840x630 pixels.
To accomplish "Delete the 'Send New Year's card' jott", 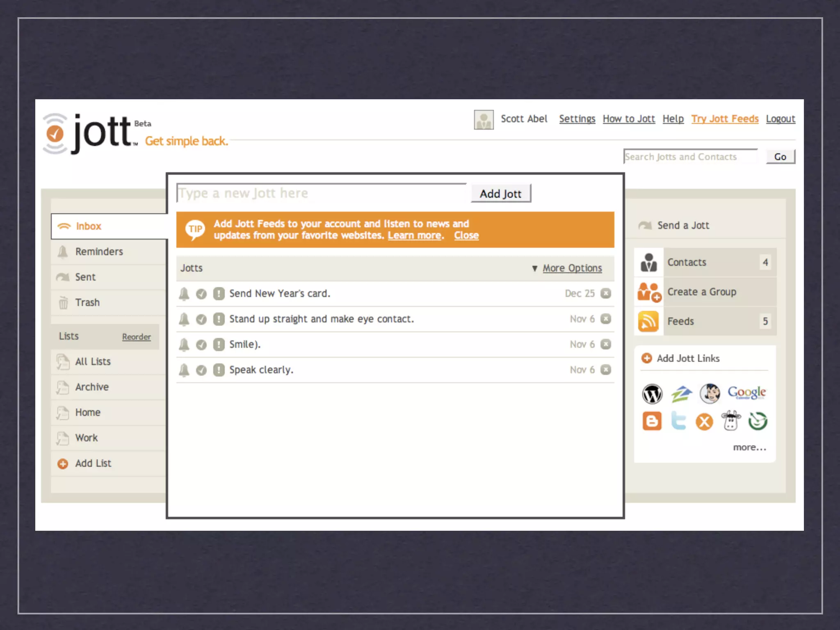I will tap(606, 294).
